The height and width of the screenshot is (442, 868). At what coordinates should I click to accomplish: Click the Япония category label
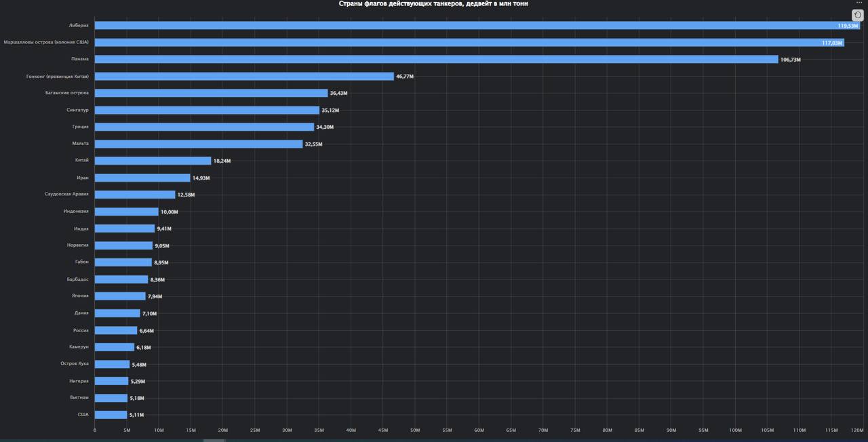click(81, 296)
